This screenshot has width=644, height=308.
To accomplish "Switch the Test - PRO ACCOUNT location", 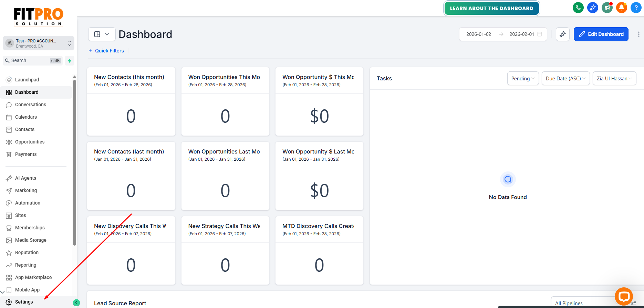I will click(x=39, y=43).
